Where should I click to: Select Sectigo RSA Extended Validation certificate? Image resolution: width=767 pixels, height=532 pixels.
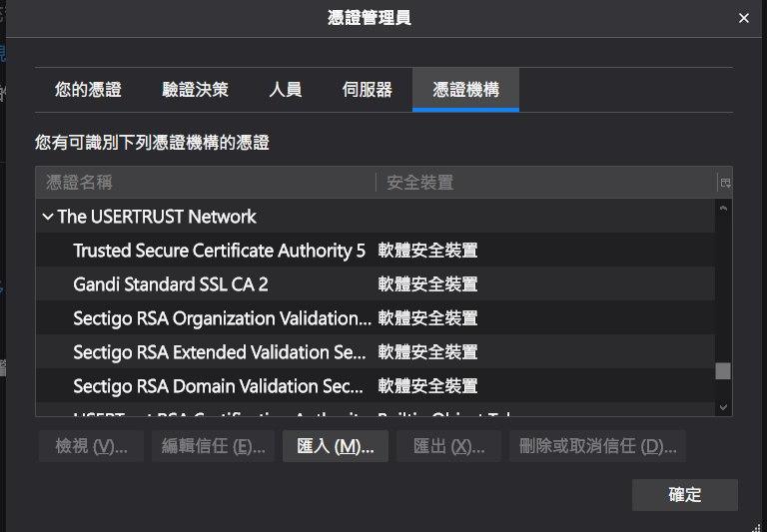tap(376, 352)
